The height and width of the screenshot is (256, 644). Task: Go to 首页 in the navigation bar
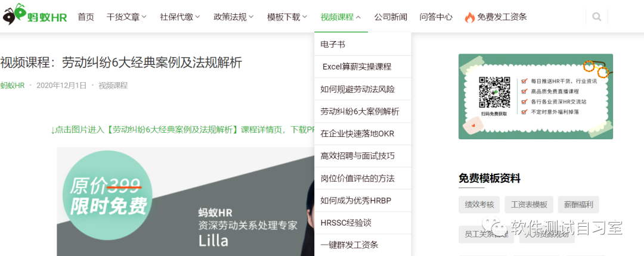click(86, 17)
